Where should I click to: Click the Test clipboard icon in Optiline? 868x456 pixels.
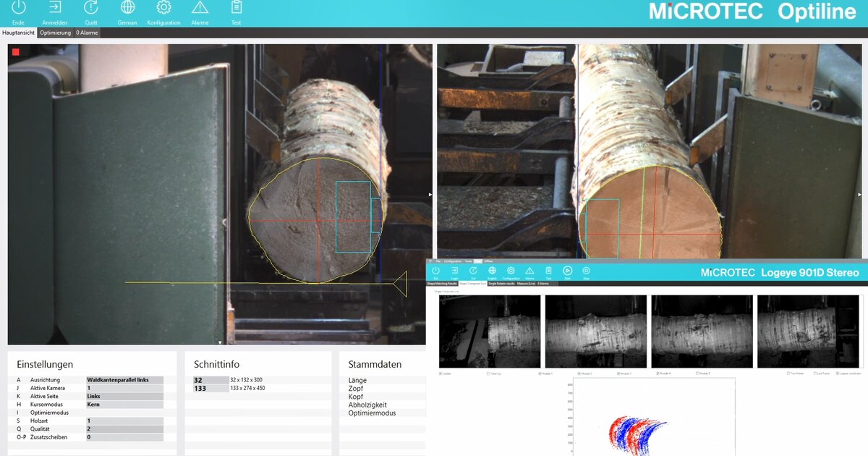[236, 8]
